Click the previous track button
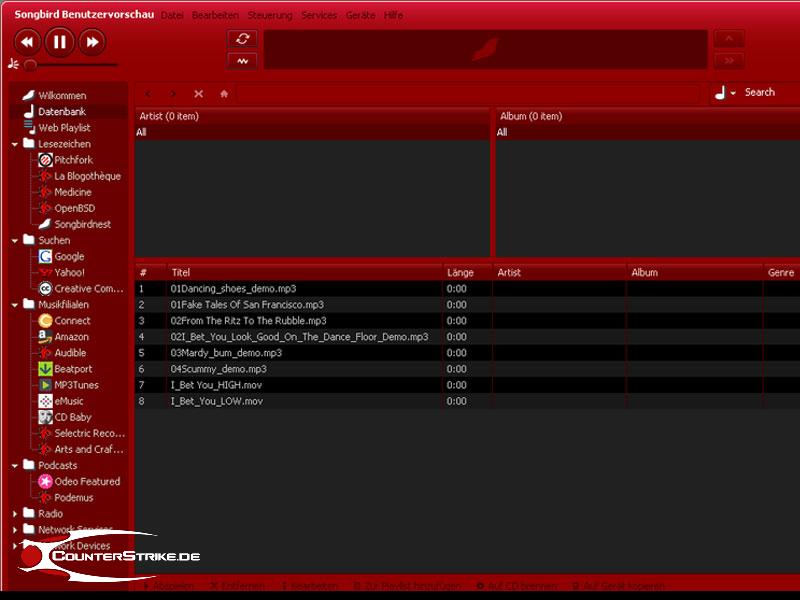The height and width of the screenshot is (600, 800). 27,42
